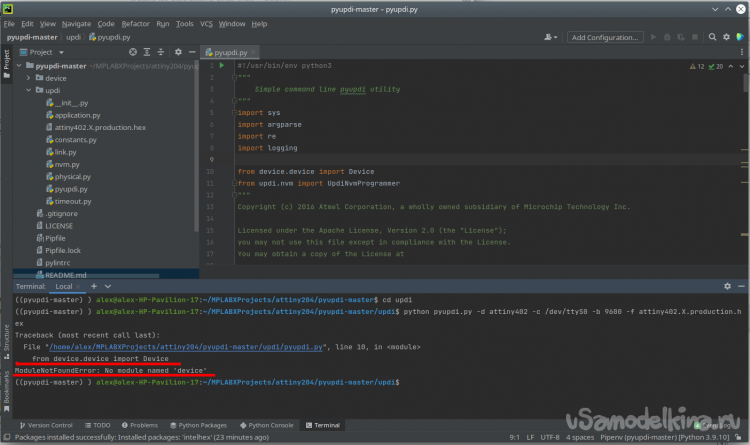Screen dimensions: 750x445
Task: Click Expand All icon in Project panel
Action: point(148,52)
